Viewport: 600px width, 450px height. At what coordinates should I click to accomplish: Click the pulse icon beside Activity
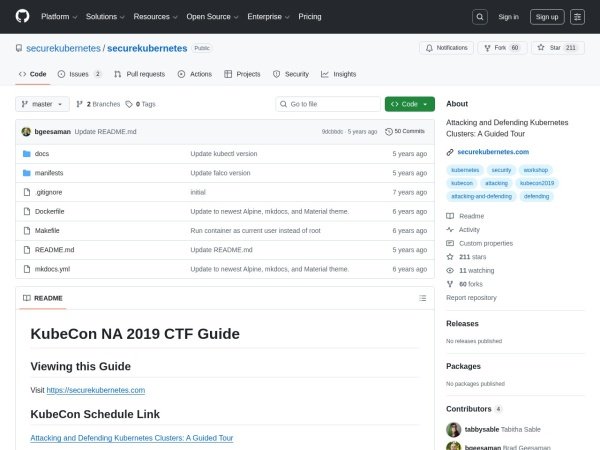click(450, 230)
